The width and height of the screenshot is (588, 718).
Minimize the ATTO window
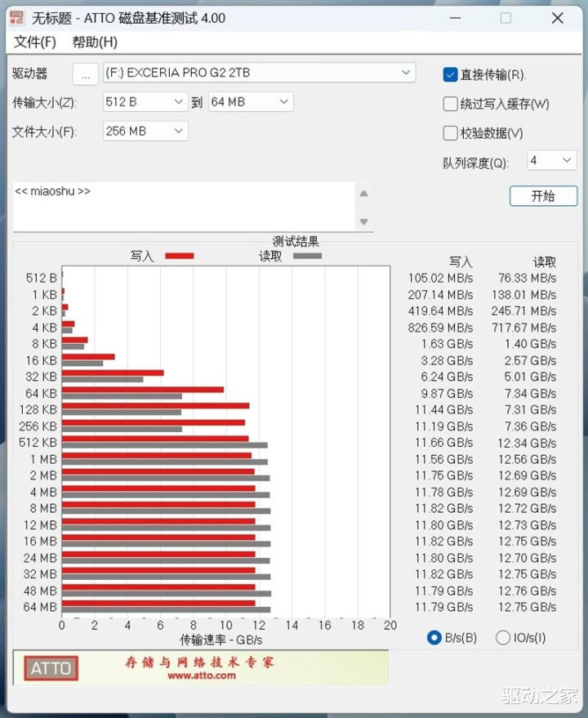tap(455, 18)
